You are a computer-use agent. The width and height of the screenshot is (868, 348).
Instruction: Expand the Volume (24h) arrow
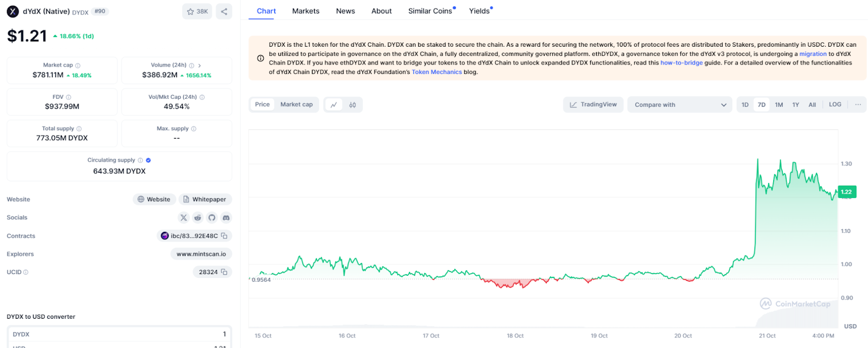point(200,65)
